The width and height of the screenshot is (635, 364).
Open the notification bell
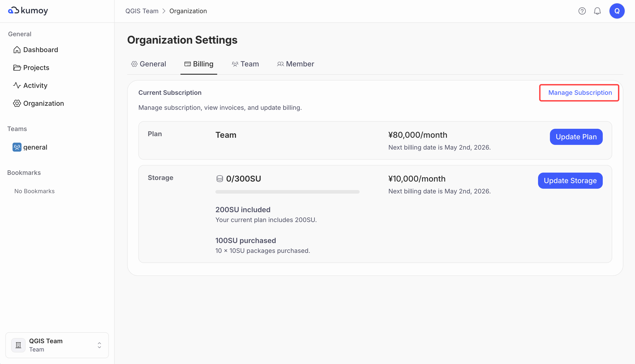point(597,11)
